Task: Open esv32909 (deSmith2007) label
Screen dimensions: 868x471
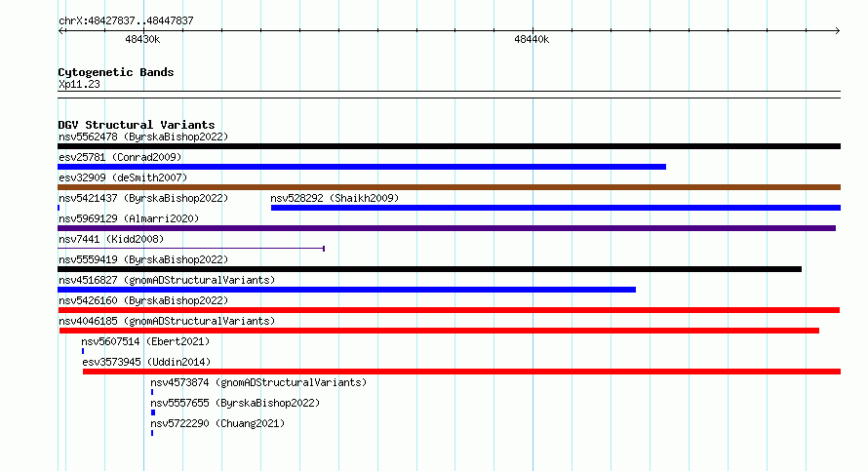Action: (123, 177)
